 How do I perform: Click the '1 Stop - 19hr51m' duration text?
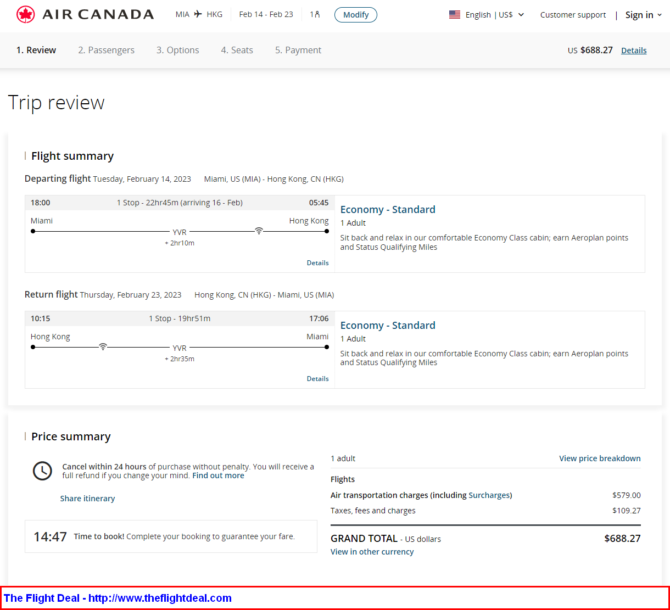179,318
